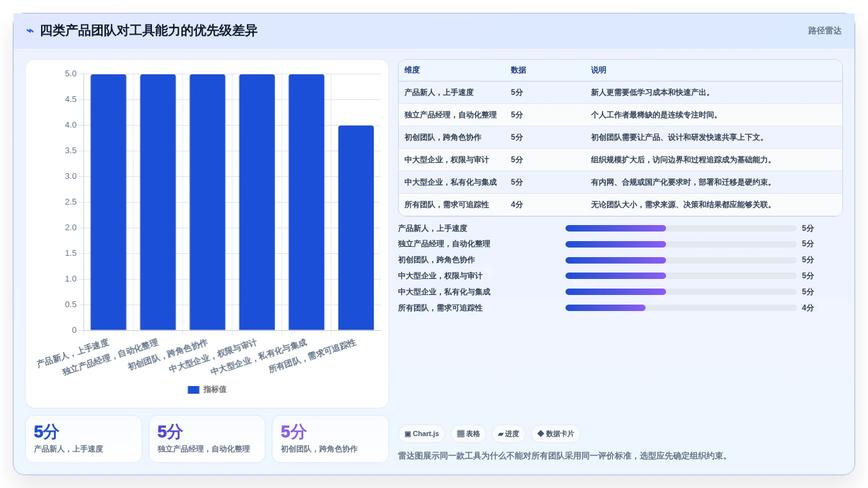The image size is (868, 488).
Task: Click the 维度 column header
Action: 412,71
